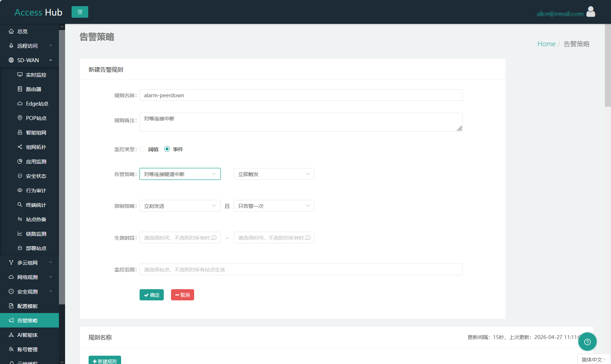611x364 pixels.
Task: Click the 确定 confirm button
Action: (x=151, y=295)
